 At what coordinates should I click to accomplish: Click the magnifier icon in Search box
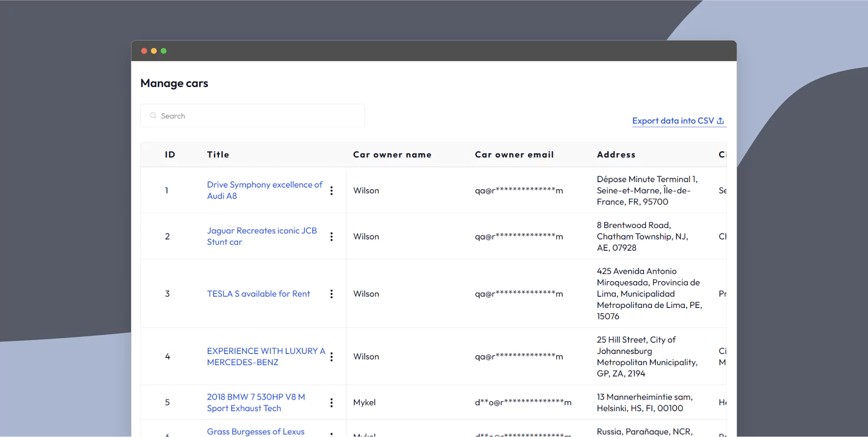click(x=153, y=116)
